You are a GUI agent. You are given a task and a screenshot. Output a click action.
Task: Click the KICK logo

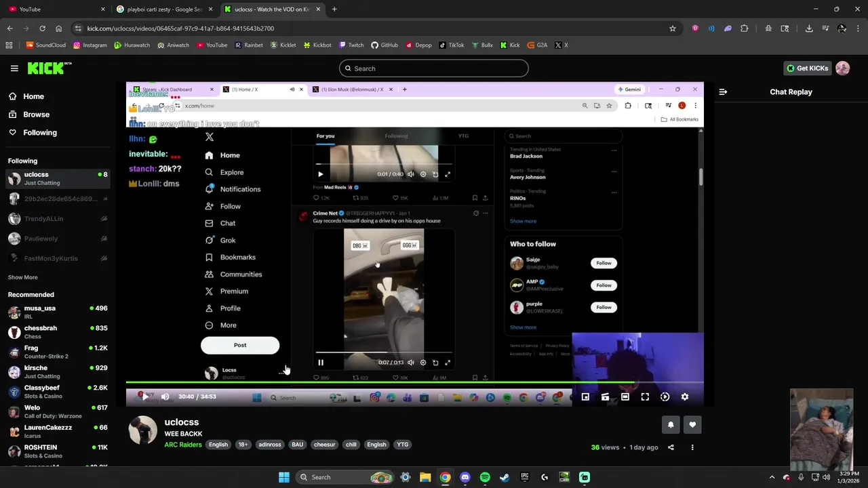[49, 68]
